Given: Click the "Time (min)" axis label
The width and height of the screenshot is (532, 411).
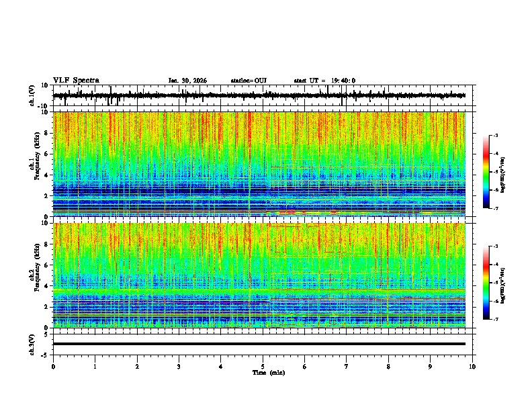Looking at the screenshot, I should point(269,373).
